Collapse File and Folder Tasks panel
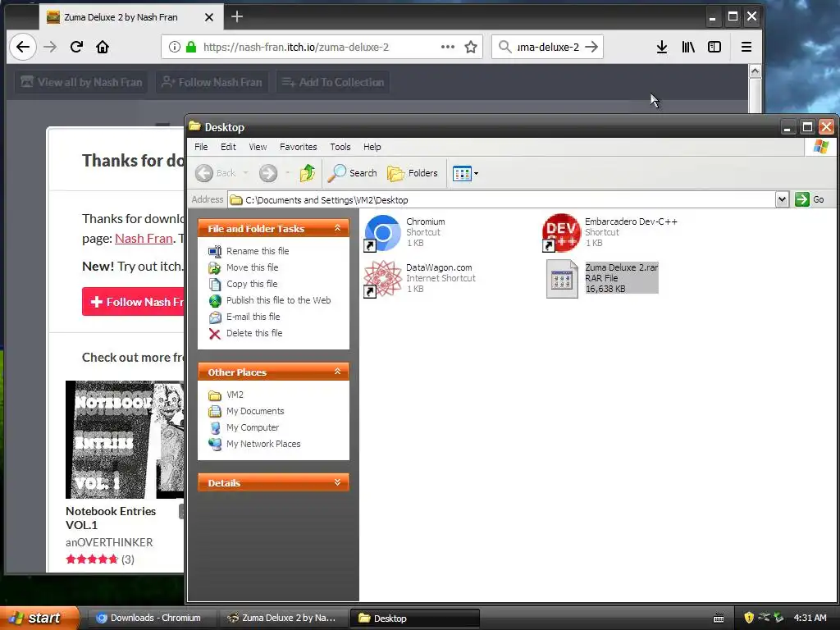Screen dimensions: 840x630 pos(337,228)
